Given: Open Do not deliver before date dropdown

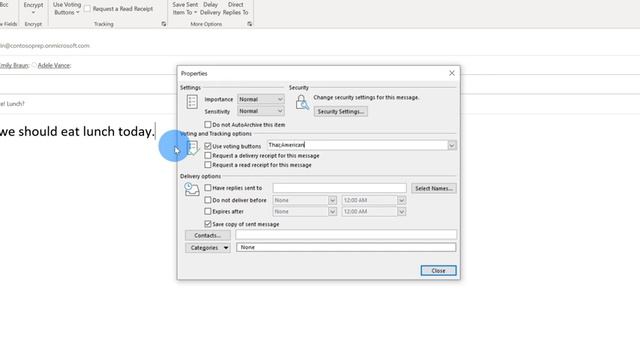Looking at the screenshot, I should (x=332, y=200).
